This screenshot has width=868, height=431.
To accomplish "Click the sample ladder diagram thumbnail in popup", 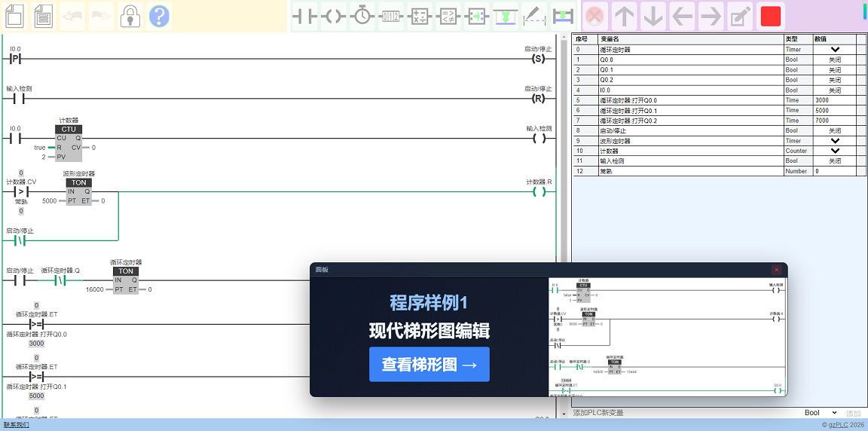I will point(667,336).
